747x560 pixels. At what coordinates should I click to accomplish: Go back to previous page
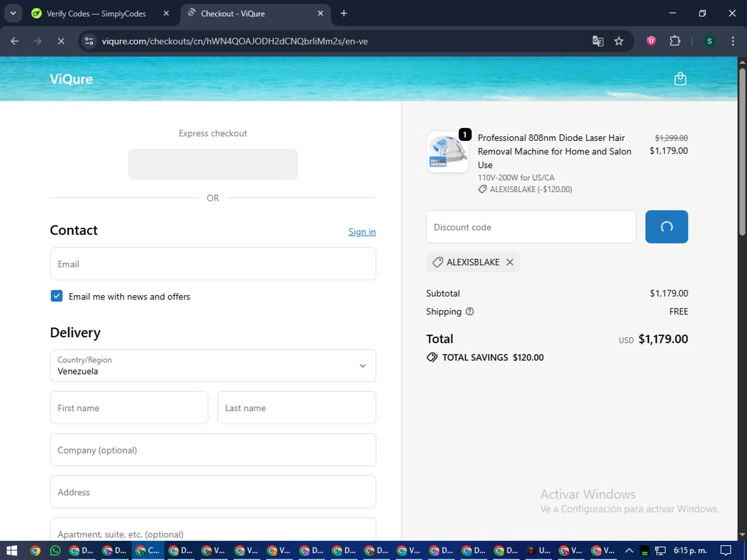(x=14, y=41)
